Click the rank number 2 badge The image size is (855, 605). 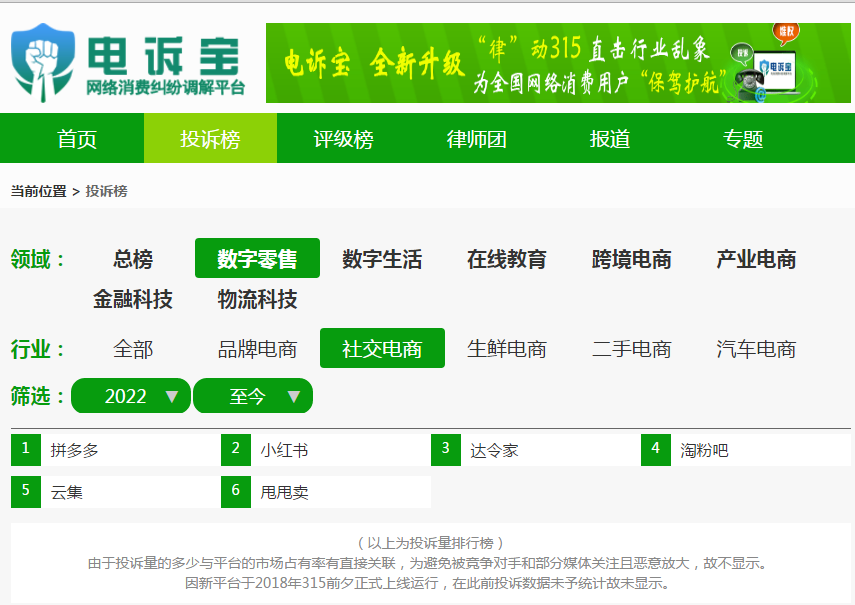(x=236, y=450)
